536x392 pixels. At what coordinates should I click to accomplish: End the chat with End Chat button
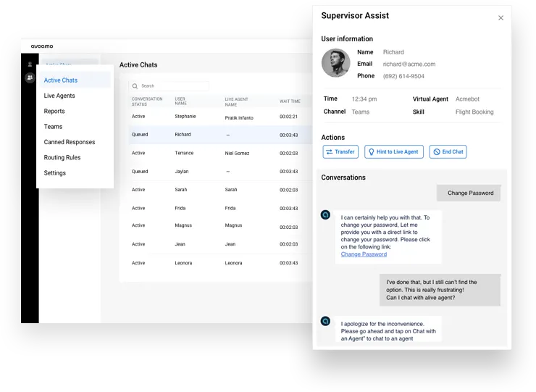pos(448,152)
